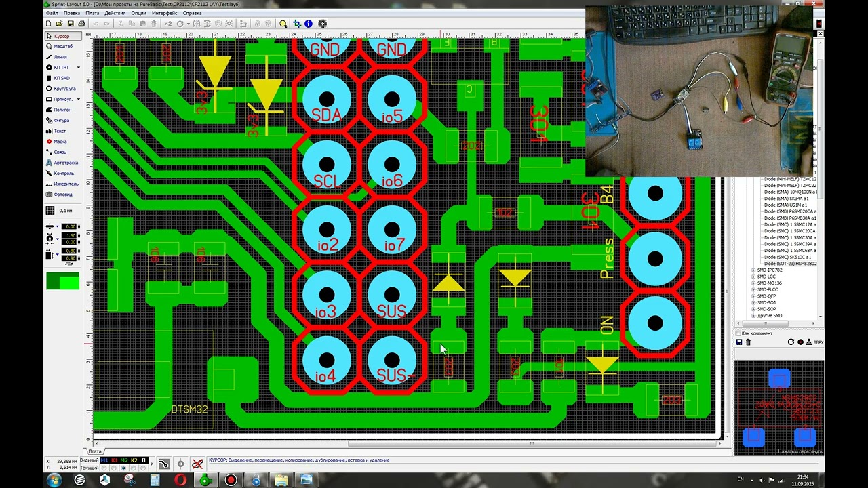Image resolution: width=868 pixels, height=488 pixels.
Task: Paste from the clipboard
Action: pyautogui.click(x=142, y=24)
